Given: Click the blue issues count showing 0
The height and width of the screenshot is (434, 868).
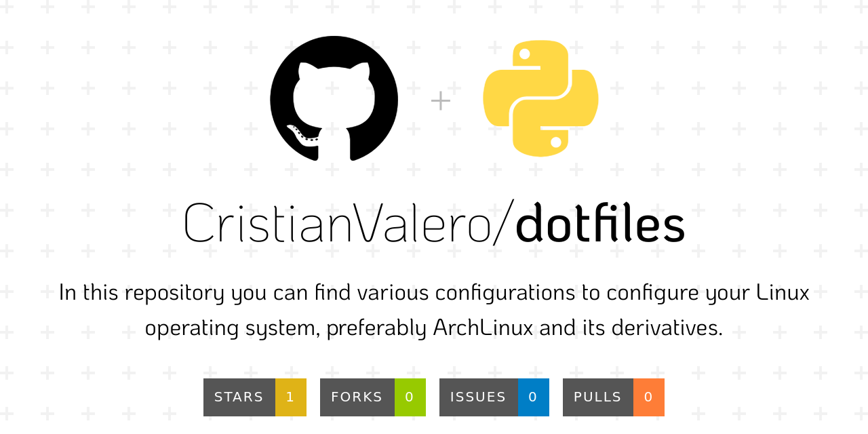Looking at the screenshot, I should [534, 397].
